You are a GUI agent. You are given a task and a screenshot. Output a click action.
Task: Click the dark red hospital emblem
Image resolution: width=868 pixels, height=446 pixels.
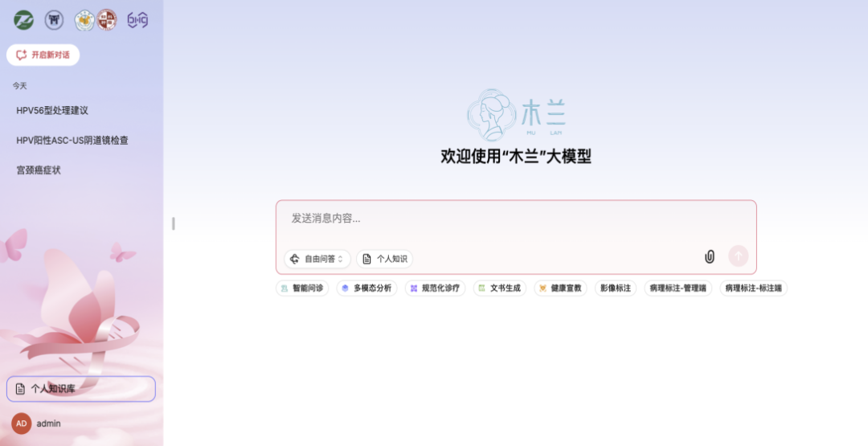point(107,20)
